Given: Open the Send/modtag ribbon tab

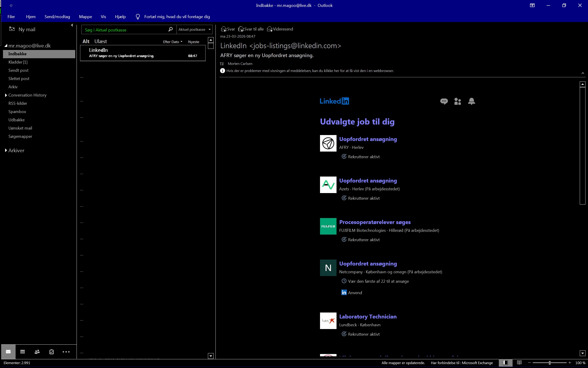Looking at the screenshot, I should click(x=57, y=17).
